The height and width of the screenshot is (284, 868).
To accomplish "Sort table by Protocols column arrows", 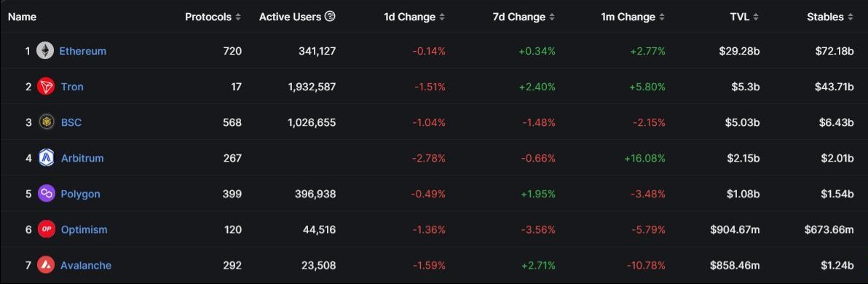I will 238,17.
